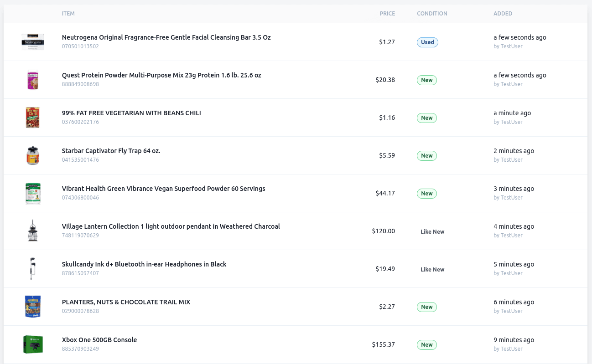
Task: Click the ADDED column header
Action: click(503, 14)
